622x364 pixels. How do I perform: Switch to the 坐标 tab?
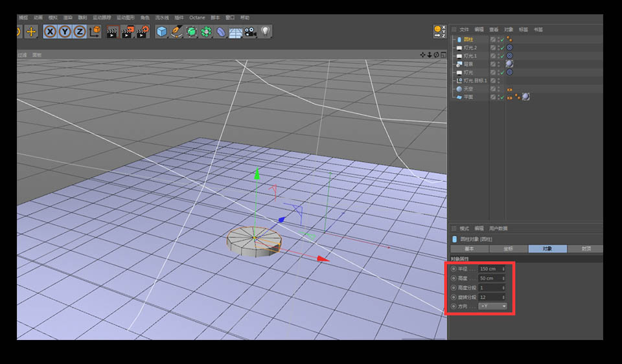(x=508, y=249)
